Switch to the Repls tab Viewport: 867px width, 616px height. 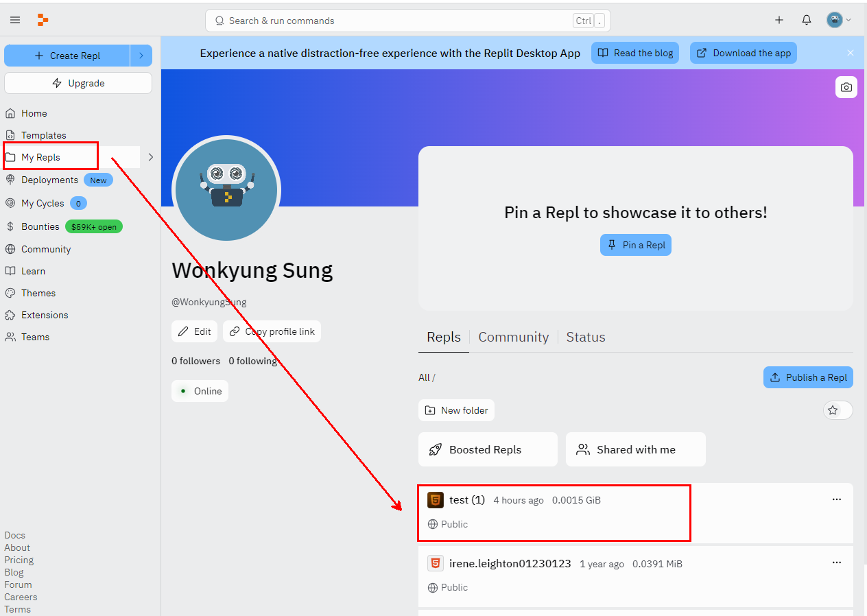(x=444, y=337)
